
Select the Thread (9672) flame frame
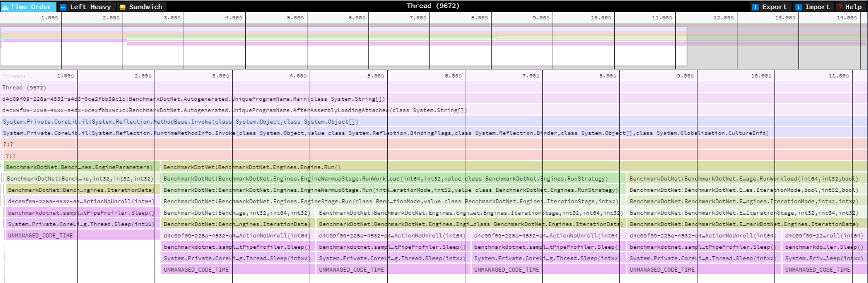(x=434, y=87)
